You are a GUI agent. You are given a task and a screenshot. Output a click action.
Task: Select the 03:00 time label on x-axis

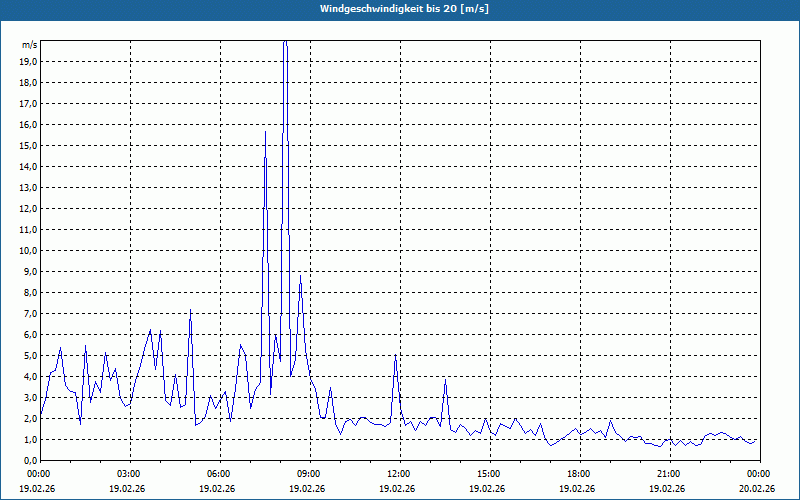coord(129,474)
